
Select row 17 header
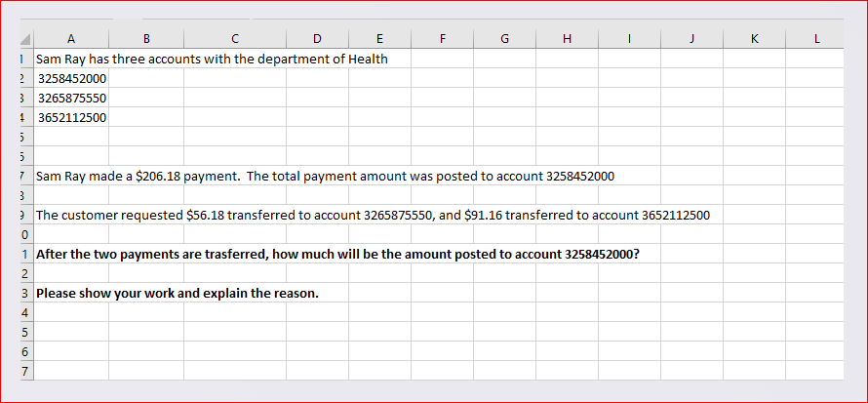[27, 371]
